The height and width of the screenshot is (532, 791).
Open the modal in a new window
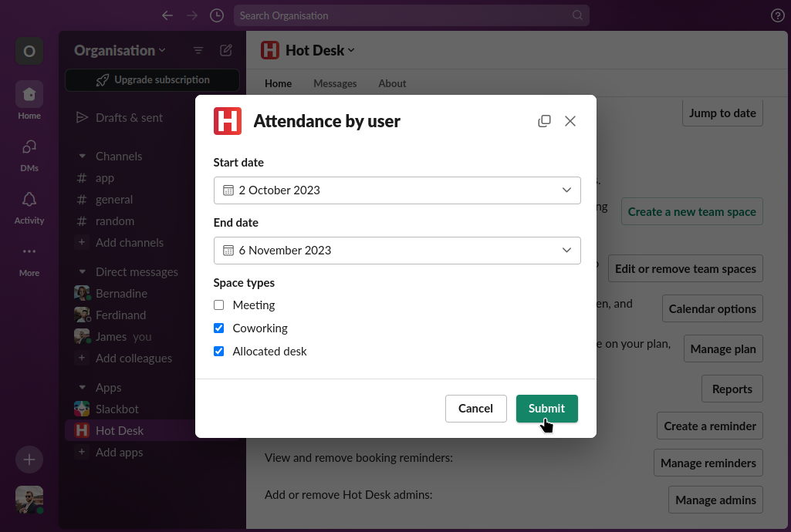pyautogui.click(x=544, y=121)
